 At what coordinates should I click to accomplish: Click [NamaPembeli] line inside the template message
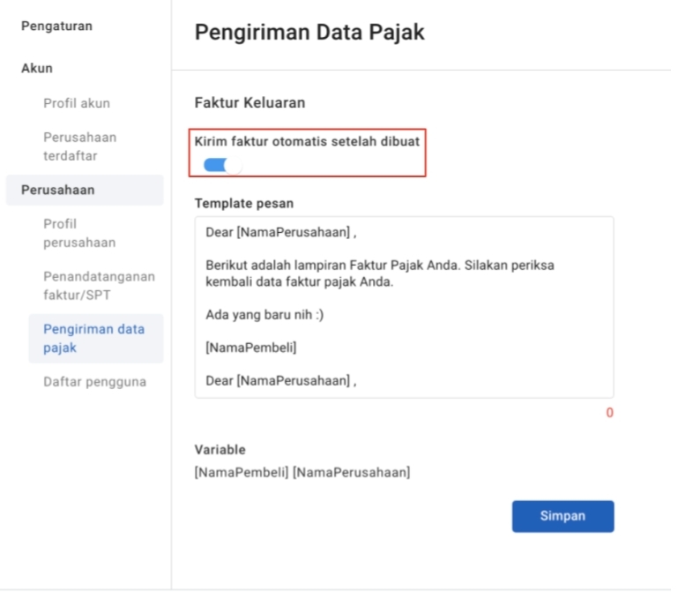point(251,348)
